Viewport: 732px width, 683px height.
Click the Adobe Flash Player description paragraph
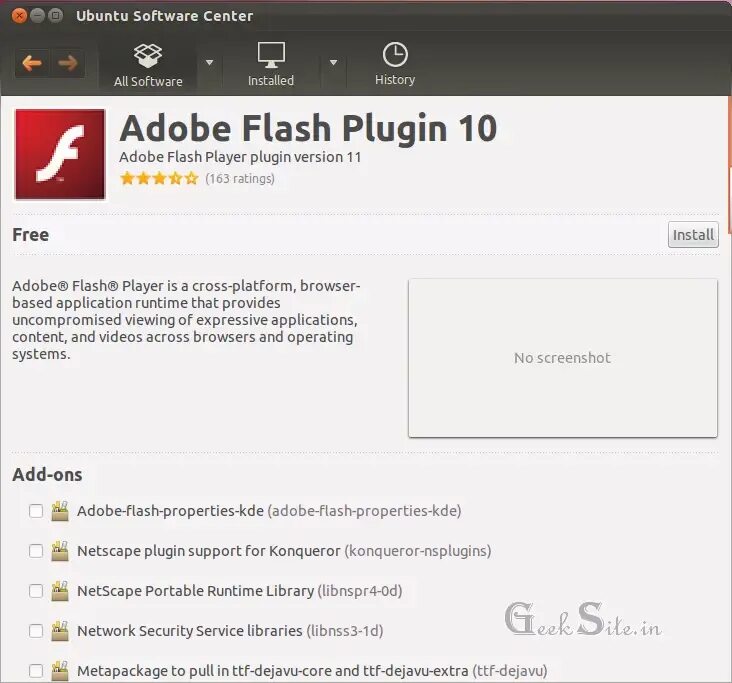(x=186, y=320)
